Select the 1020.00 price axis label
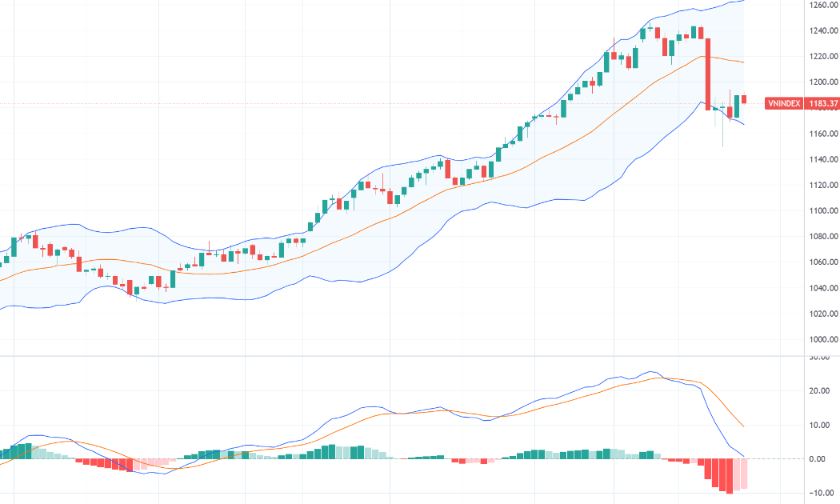This screenshot has height=504, width=840. pyautogui.click(x=823, y=314)
